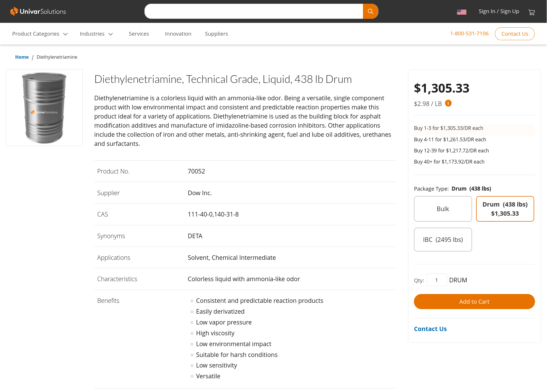Screen dimensions: 547x392
Task: Open the Services menu item
Action: click(x=139, y=34)
